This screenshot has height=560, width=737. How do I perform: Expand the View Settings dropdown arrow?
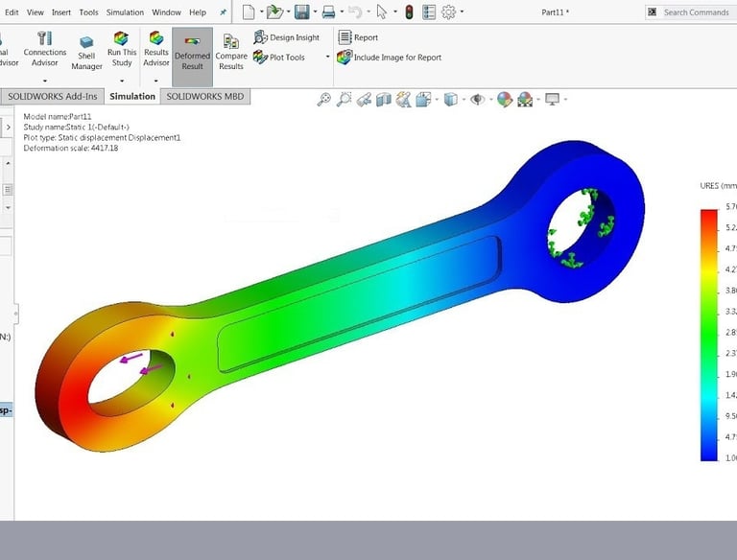point(565,99)
